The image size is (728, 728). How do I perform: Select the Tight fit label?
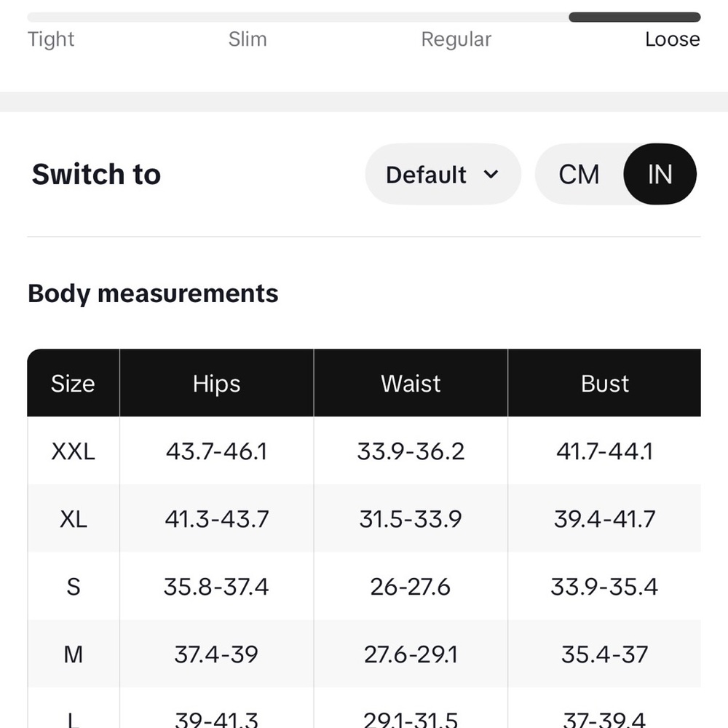51,39
